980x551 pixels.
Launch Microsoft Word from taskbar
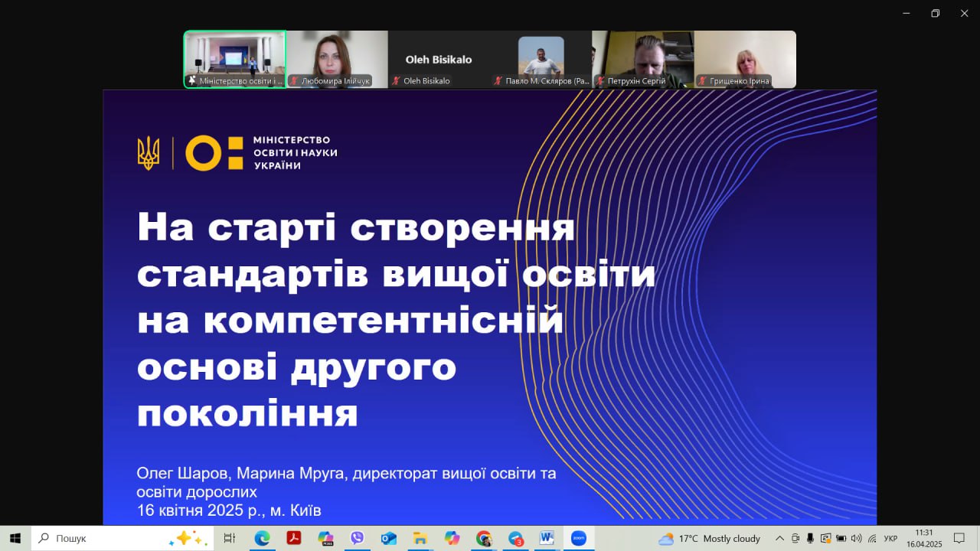tap(547, 538)
